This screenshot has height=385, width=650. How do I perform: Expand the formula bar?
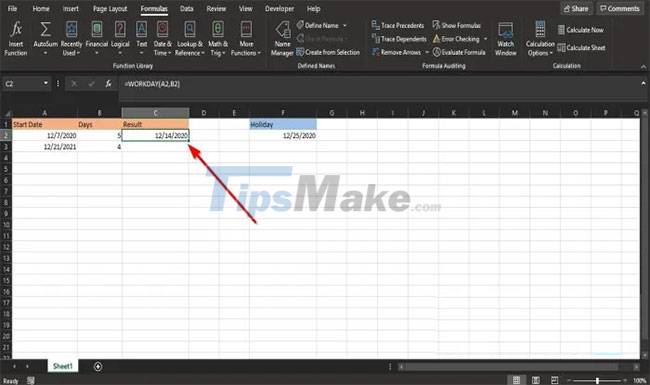(x=643, y=84)
